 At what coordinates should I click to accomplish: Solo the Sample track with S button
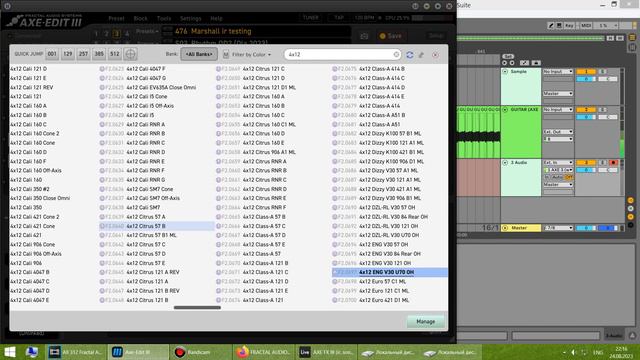pyautogui.click(x=602, y=71)
